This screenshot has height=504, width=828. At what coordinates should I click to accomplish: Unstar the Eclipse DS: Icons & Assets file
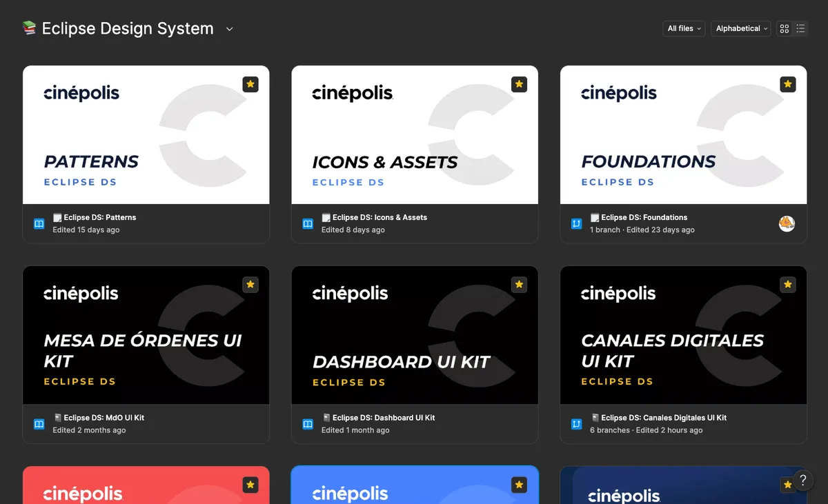(520, 84)
